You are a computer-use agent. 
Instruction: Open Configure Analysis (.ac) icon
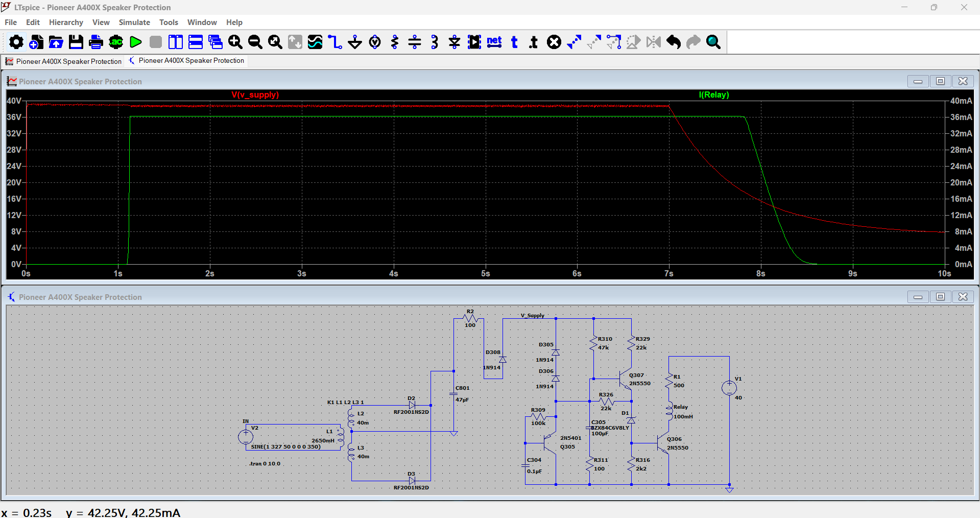[116, 42]
